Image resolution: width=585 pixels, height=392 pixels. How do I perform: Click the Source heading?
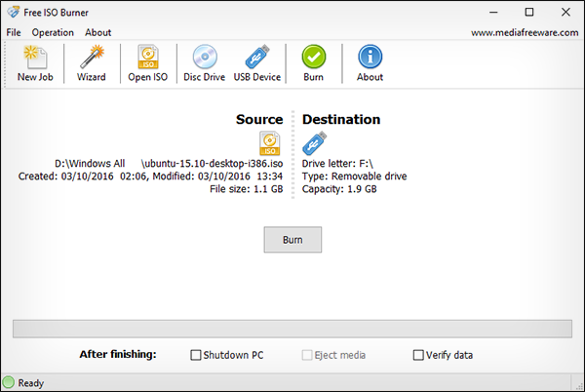259,119
